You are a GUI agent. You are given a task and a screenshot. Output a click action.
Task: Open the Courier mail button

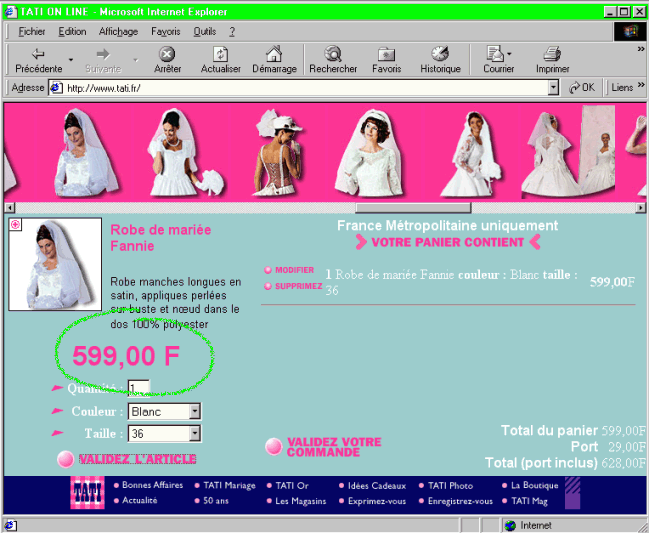(x=498, y=60)
